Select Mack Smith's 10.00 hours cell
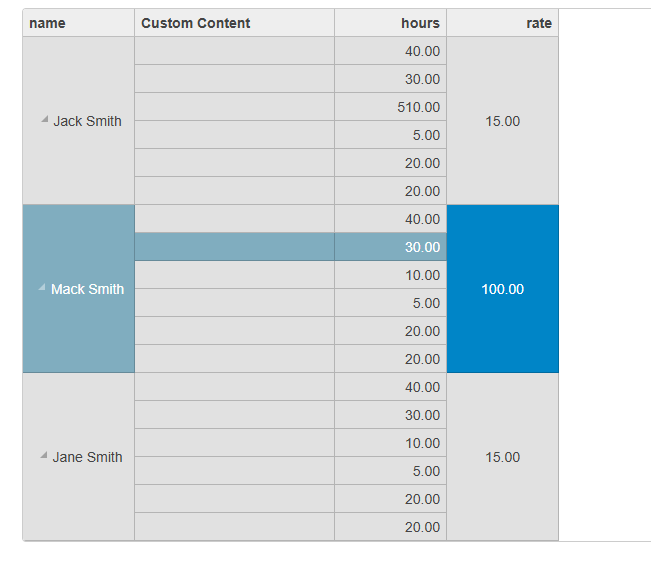 pos(391,275)
